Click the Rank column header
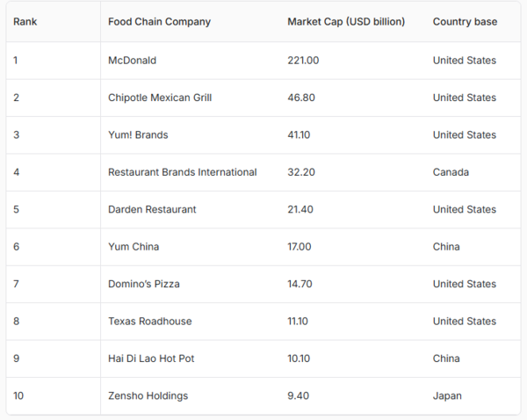Viewport: 527px width, 420px height. tap(25, 22)
